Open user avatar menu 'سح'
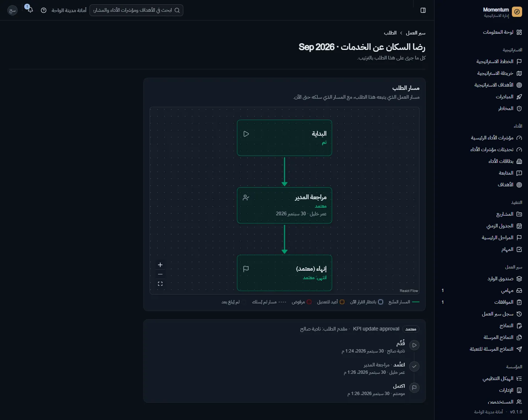Screen dimensions: 528x420 click(12, 10)
